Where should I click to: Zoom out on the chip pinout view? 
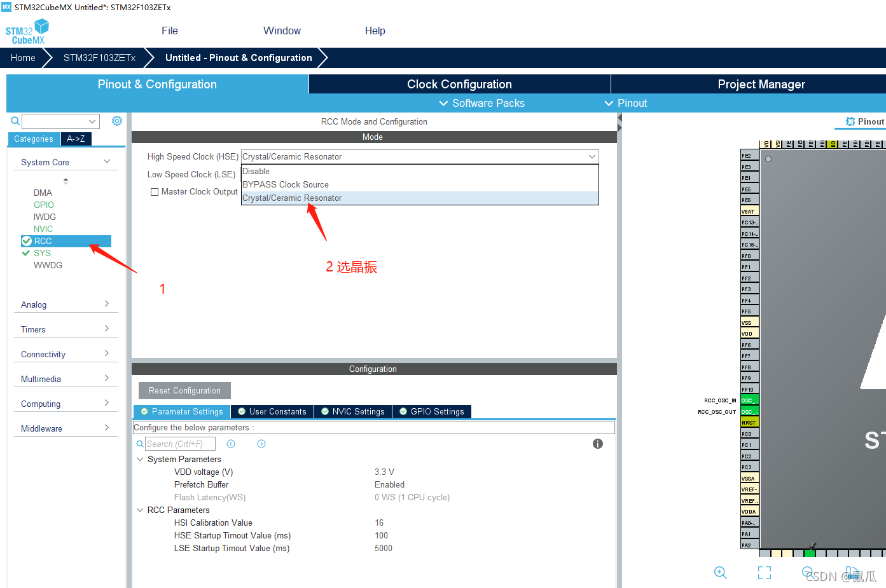(808, 572)
